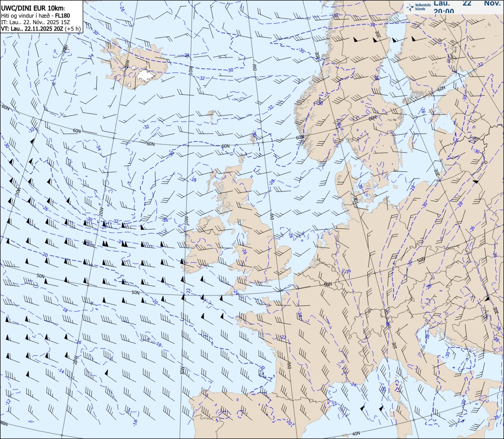Click the Shetland Islands on the map
This screenshot has height=439, width=504.
[253, 138]
